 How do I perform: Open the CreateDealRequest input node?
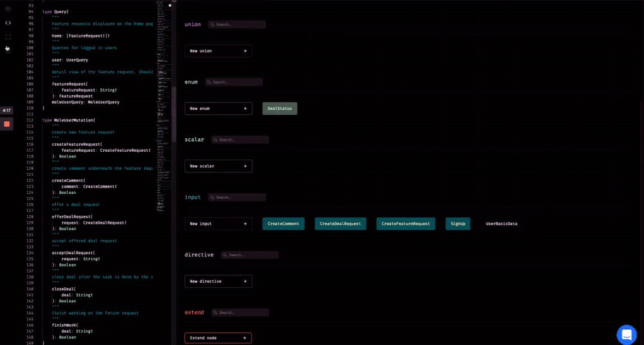pyautogui.click(x=340, y=223)
